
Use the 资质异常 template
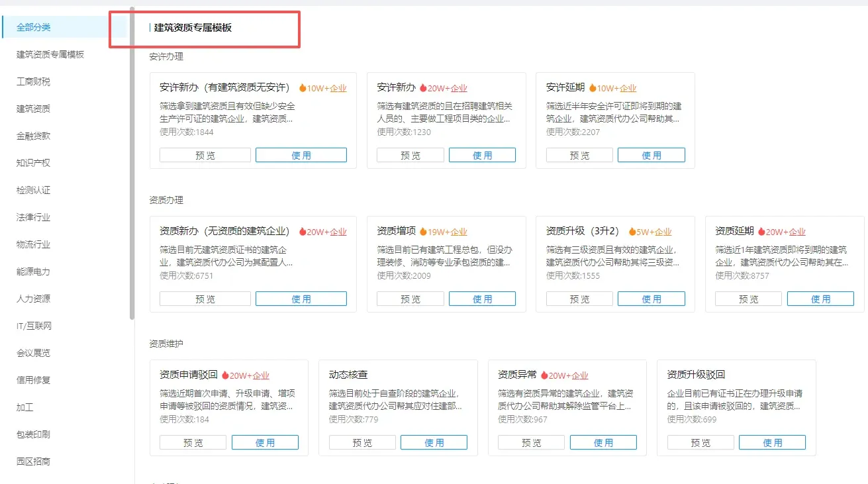click(603, 442)
